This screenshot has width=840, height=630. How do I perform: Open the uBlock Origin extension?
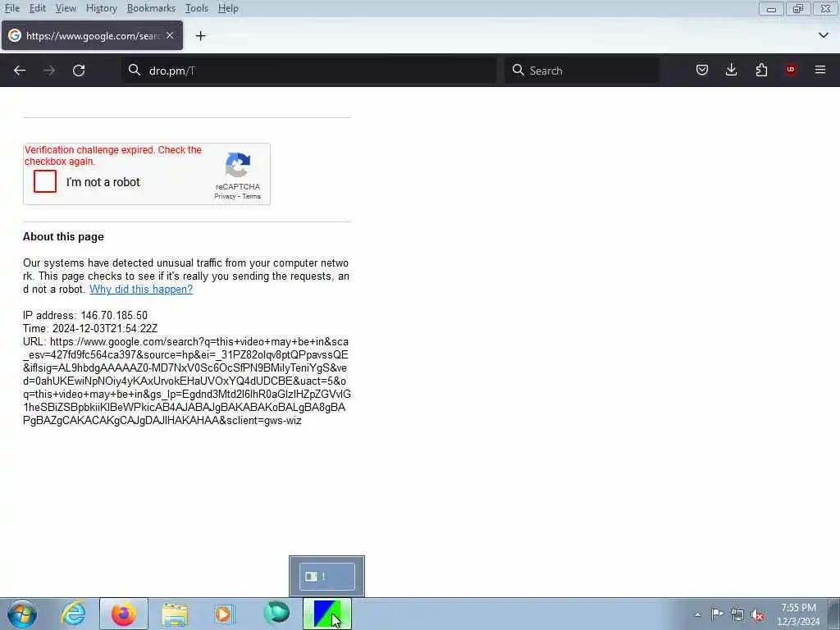tap(791, 71)
